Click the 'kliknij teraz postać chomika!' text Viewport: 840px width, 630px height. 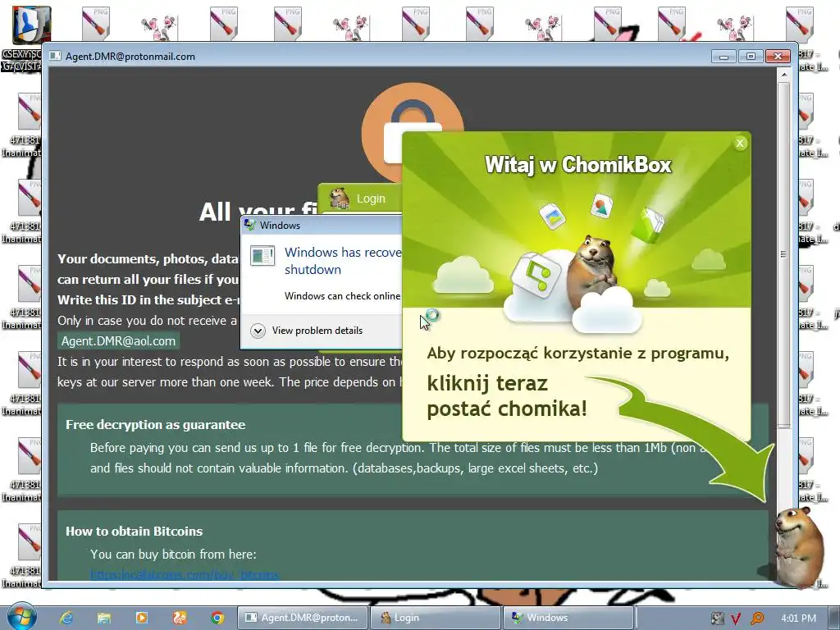pos(507,396)
